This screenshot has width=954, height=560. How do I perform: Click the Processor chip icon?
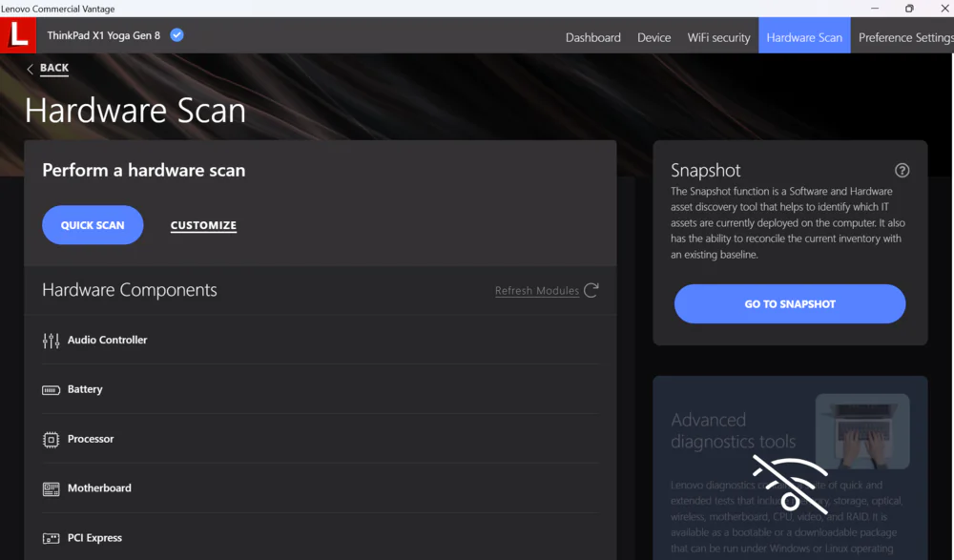click(52, 440)
